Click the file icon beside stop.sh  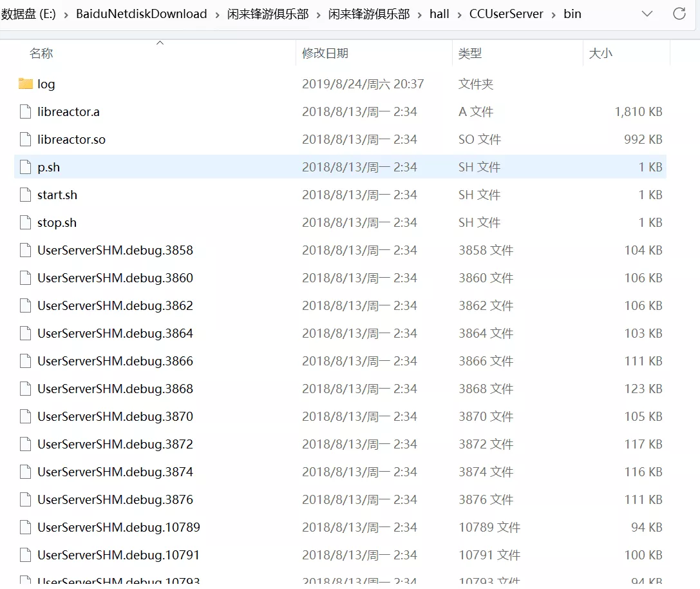25,222
